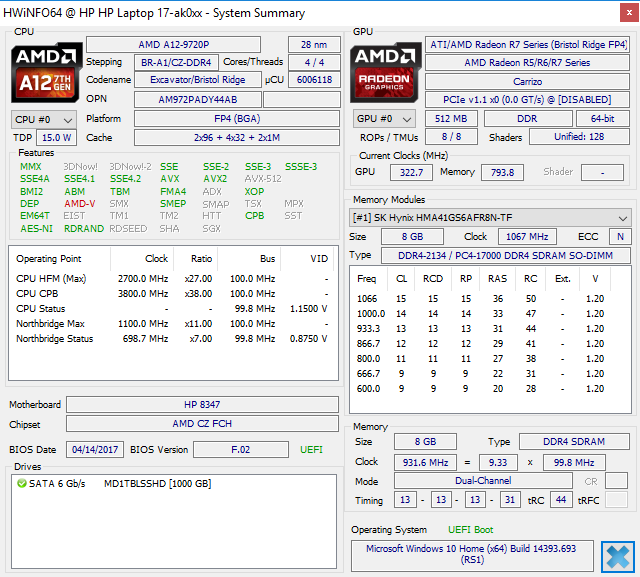Click the BIOS date 04/14/2017 field
This screenshot has width=640, height=577.
pyautogui.click(x=95, y=450)
